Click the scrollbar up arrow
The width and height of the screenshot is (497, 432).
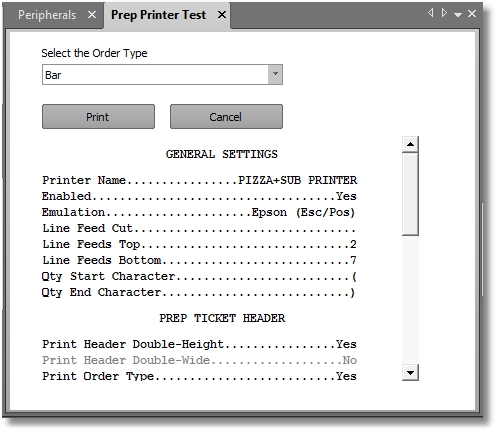click(410, 144)
